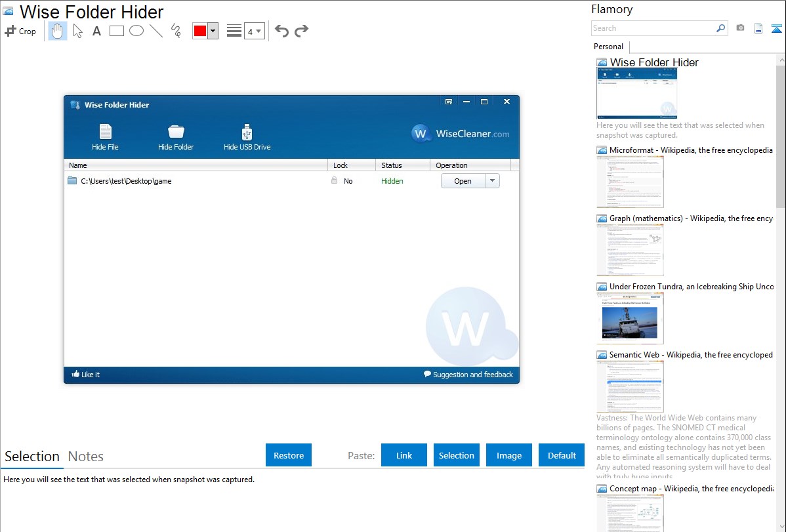Sort by the Name column header
The height and width of the screenshot is (532, 786).
pos(196,165)
